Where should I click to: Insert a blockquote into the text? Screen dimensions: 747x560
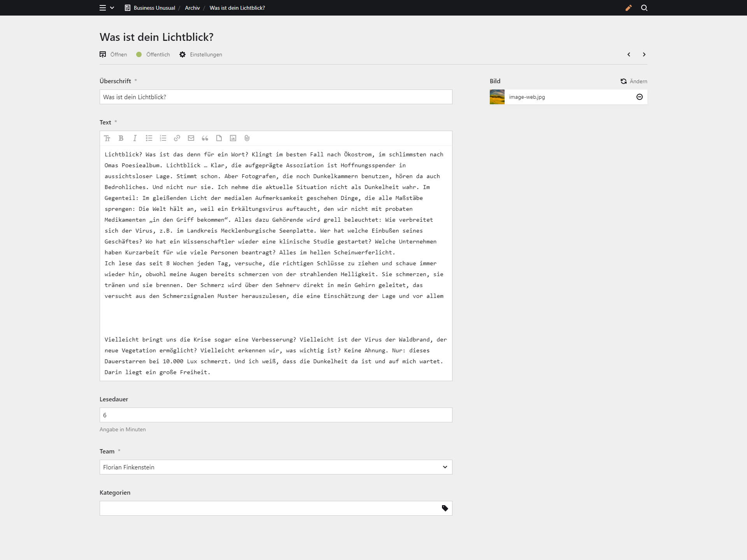(x=205, y=138)
